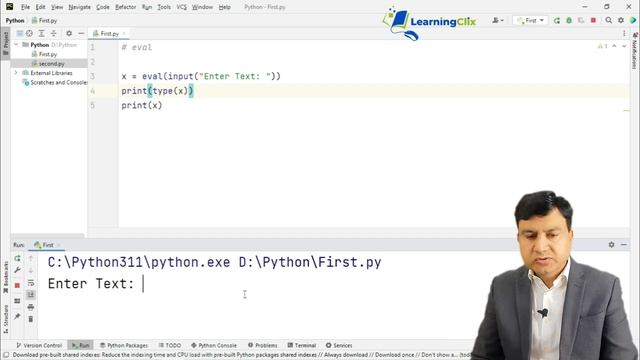
Task: Toggle the Project tool window sidebar tab
Action: click(x=5, y=45)
